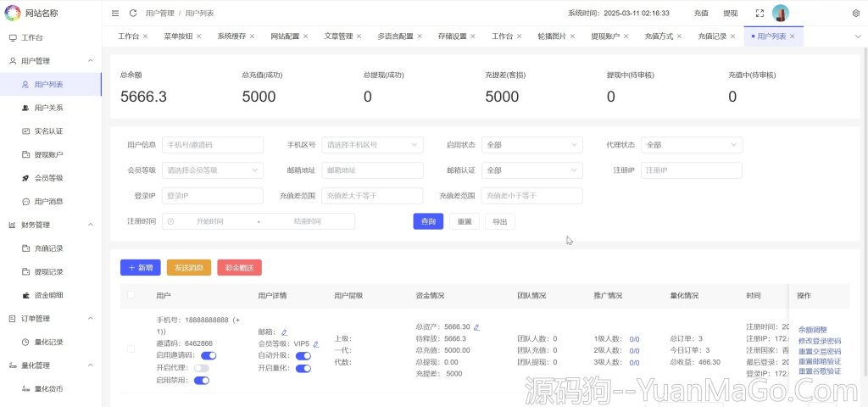Open the user avatar menu
Viewport: 868px width, 407px height.
pos(781,14)
